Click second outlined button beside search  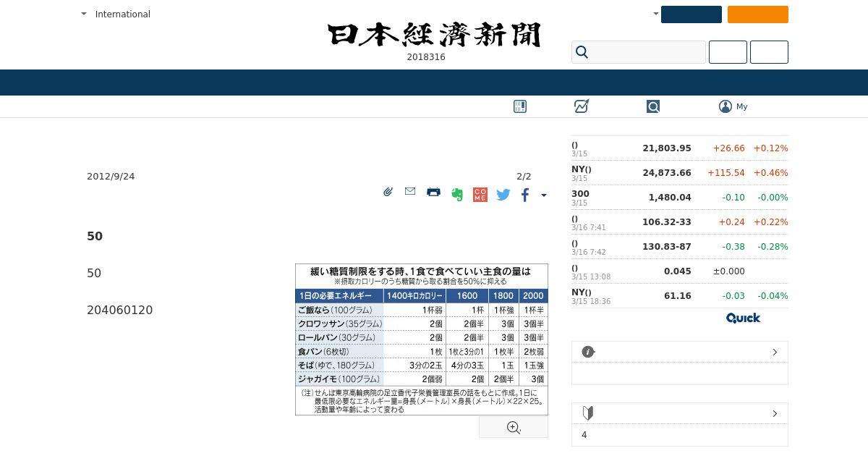tap(769, 52)
